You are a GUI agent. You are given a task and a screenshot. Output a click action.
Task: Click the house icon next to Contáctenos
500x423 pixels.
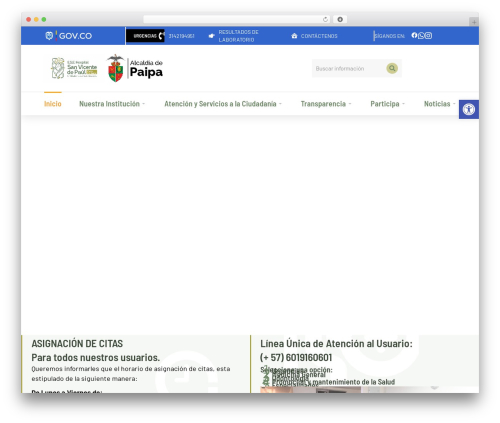[294, 36]
